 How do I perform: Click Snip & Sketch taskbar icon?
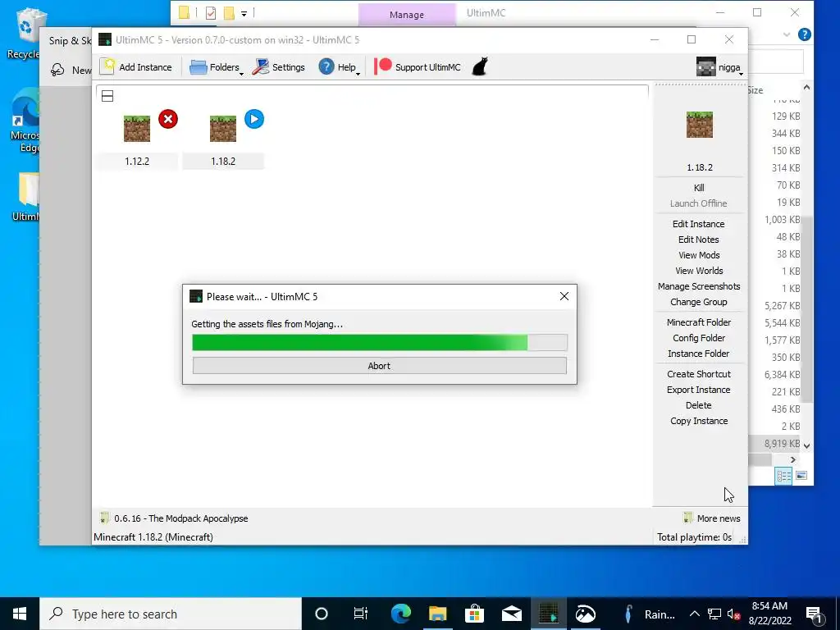tap(586, 614)
